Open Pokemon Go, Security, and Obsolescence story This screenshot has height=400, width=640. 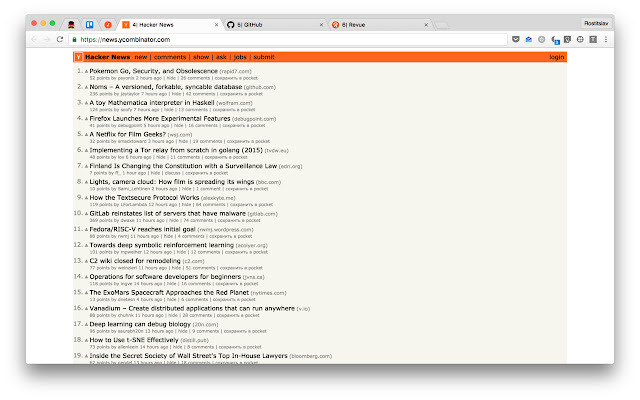[153, 71]
